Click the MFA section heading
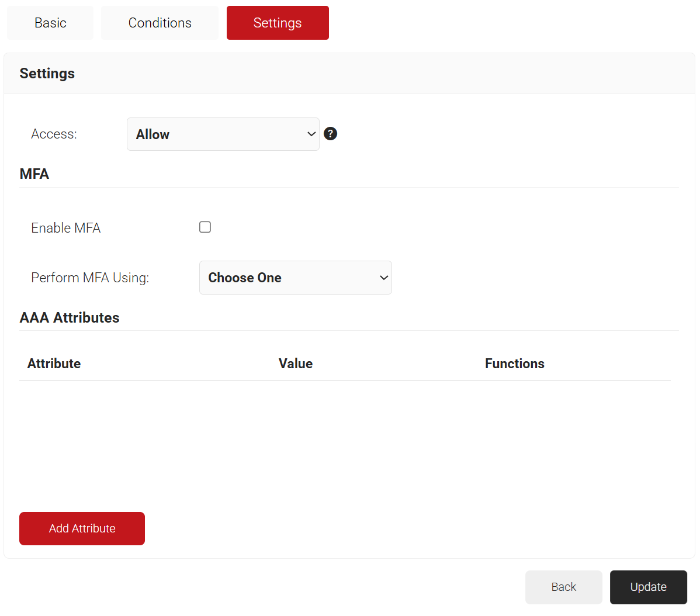The height and width of the screenshot is (616, 700). [34, 174]
